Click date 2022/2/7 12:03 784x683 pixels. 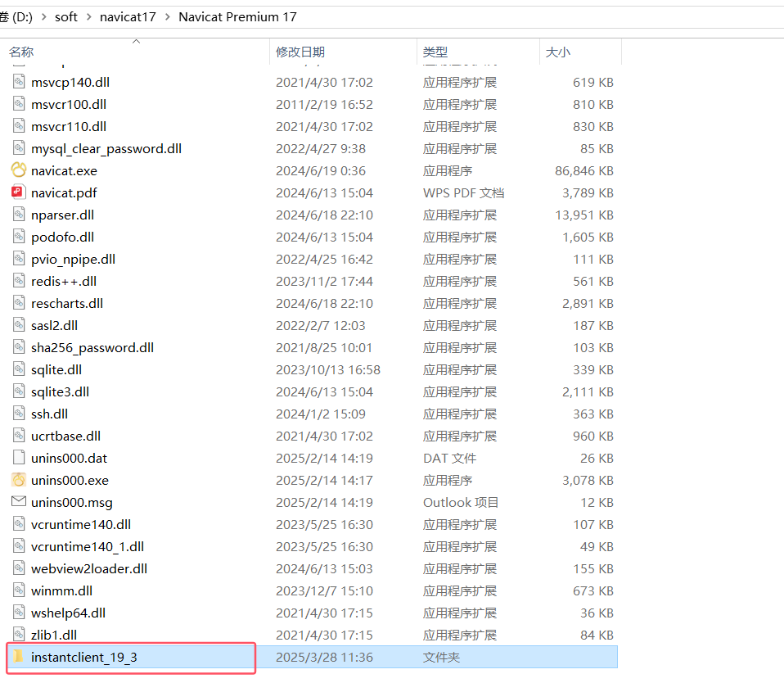pyautogui.click(x=321, y=325)
